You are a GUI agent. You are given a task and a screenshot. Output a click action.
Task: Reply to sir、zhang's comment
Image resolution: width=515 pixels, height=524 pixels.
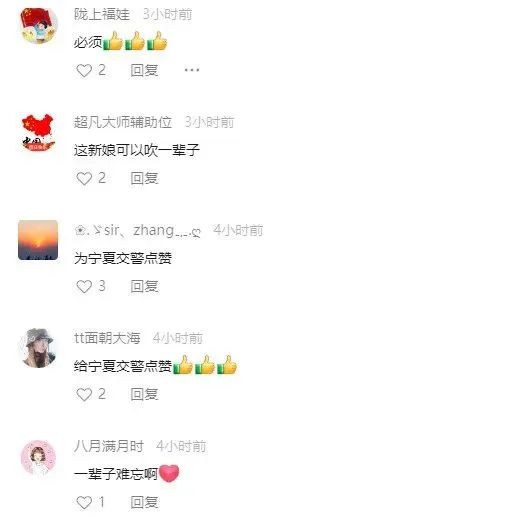click(x=144, y=286)
